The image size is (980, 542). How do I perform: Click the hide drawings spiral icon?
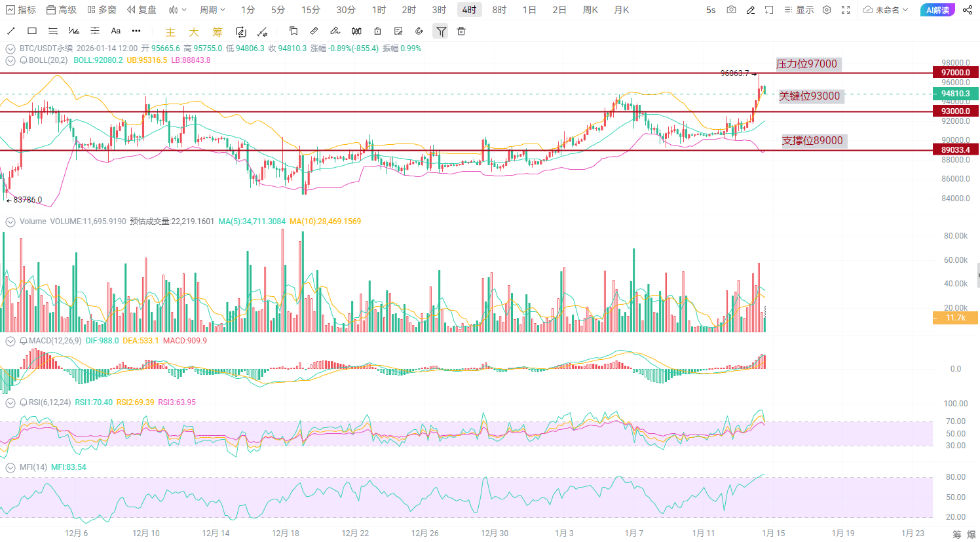pos(419,31)
